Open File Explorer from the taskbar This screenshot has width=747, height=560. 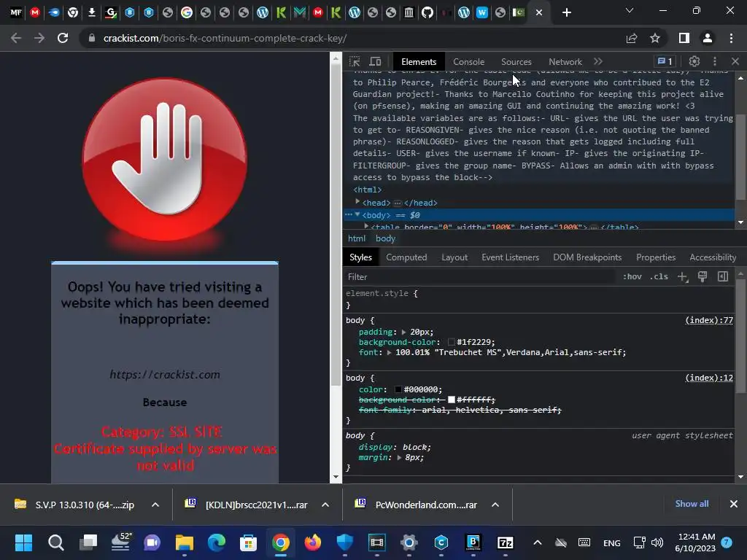(x=185, y=542)
